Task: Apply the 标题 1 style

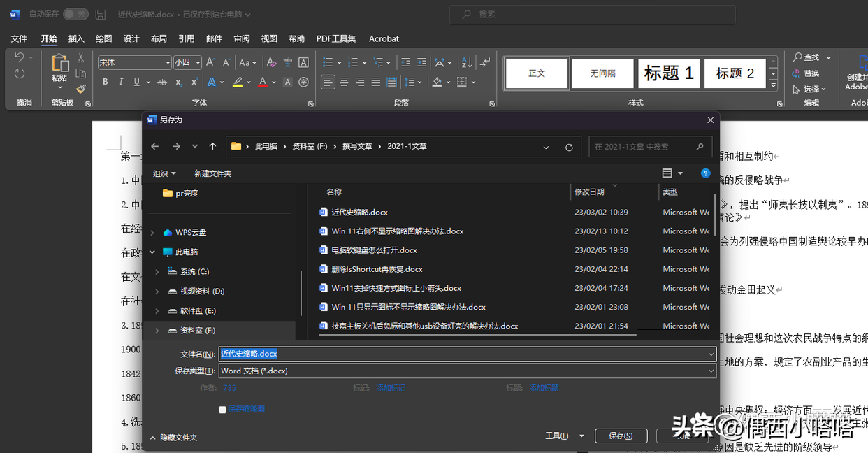Action: 669,73
